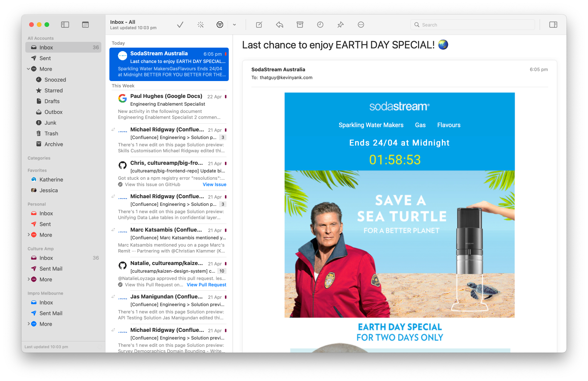The image size is (588, 381).
Task: Open the more actions ellipsis icon
Action: pos(361,25)
